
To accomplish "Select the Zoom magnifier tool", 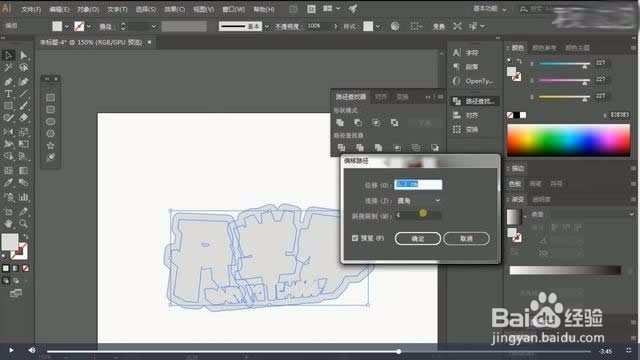I will click(24, 223).
